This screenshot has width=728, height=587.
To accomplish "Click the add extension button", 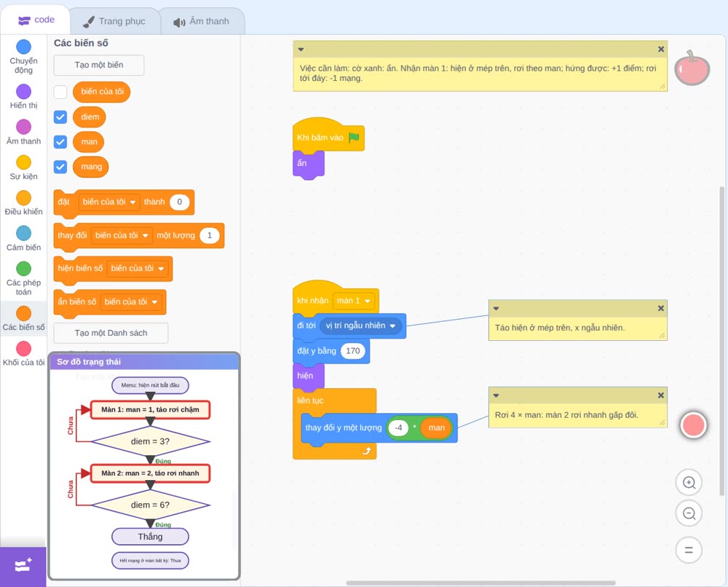I will pos(23,567).
